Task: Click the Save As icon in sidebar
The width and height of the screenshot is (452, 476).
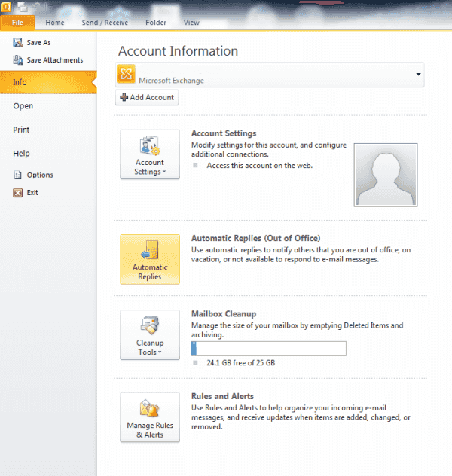Action: tap(18, 42)
